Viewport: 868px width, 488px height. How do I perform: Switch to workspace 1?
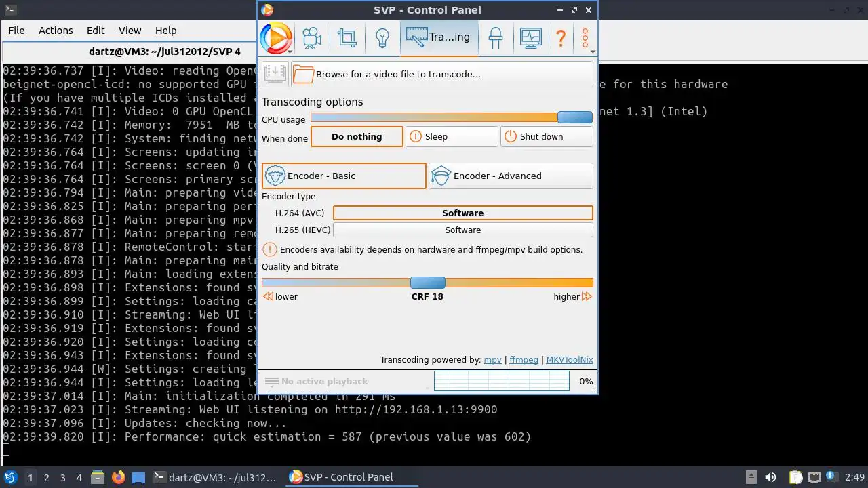tap(30, 478)
